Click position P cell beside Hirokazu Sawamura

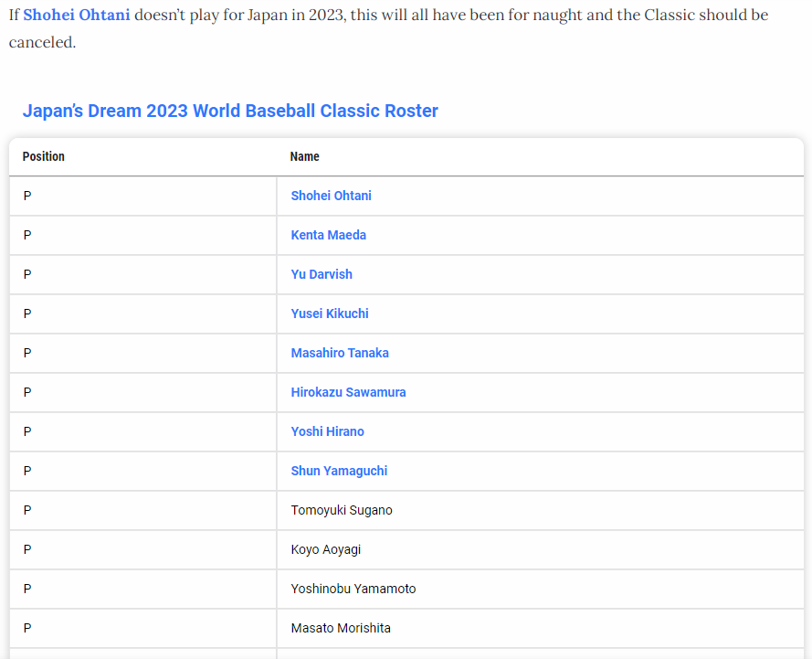click(x=142, y=393)
